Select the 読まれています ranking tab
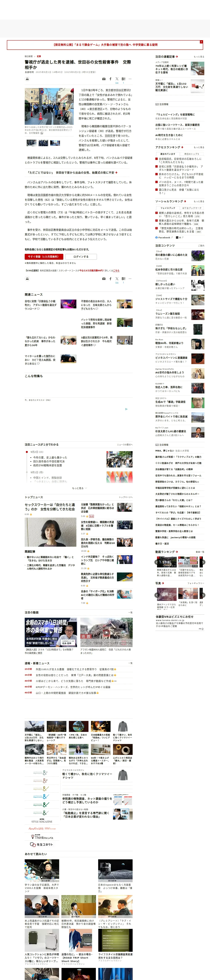210x980 pixels. [x=168, y=154]
